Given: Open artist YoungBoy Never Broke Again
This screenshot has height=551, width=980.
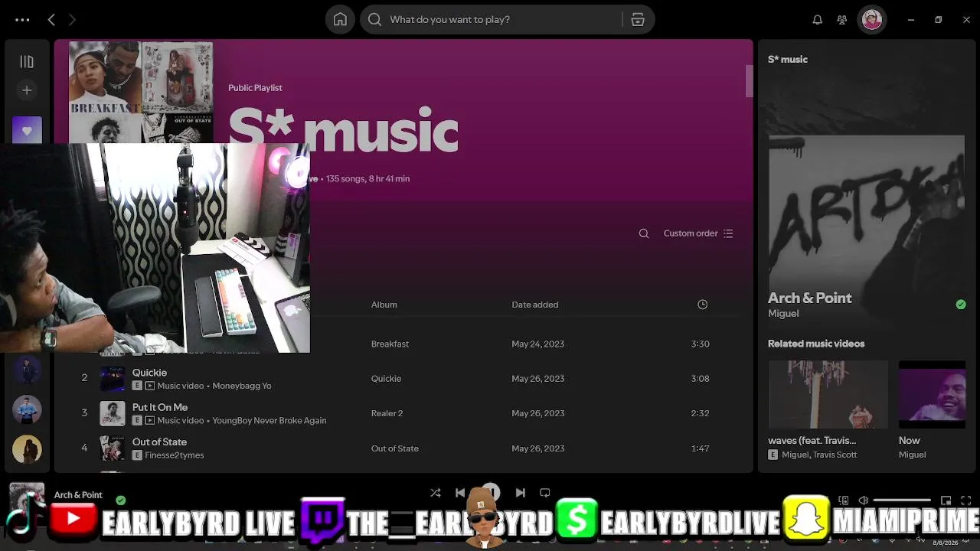Looking at the screenshot, I should pos(269,421).
